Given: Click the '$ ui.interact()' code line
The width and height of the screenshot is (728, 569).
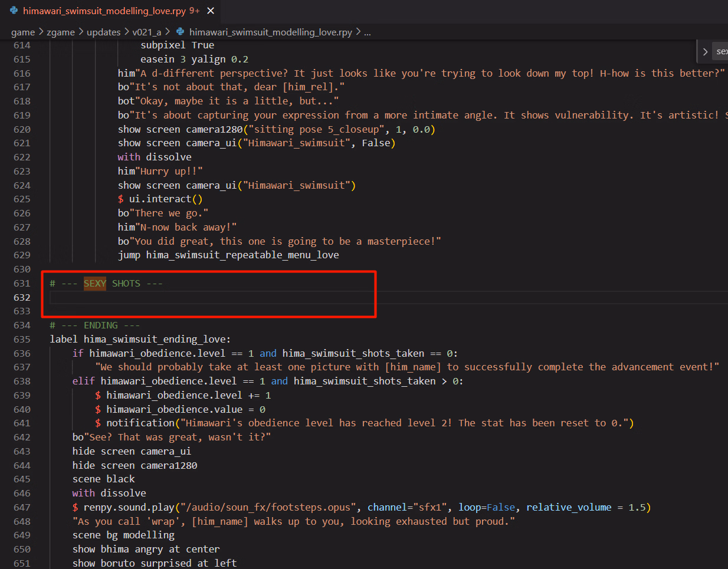Looking at the screenshot, I should [x=160, y=199].
